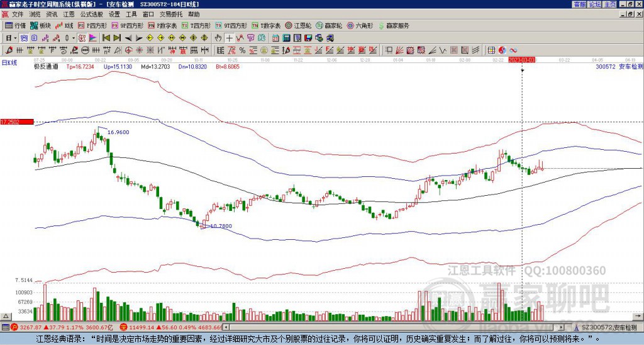Open the 浏览 menu
This screenshot has height=345, width=644.
pyautogui.click(x=35, y=14)
